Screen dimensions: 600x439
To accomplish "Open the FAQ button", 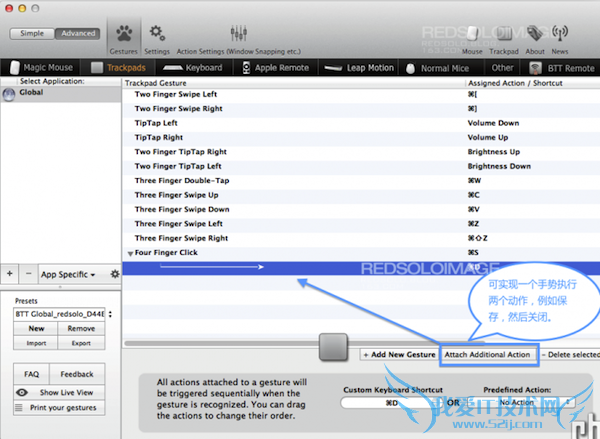I will click(x=31, y=374).
